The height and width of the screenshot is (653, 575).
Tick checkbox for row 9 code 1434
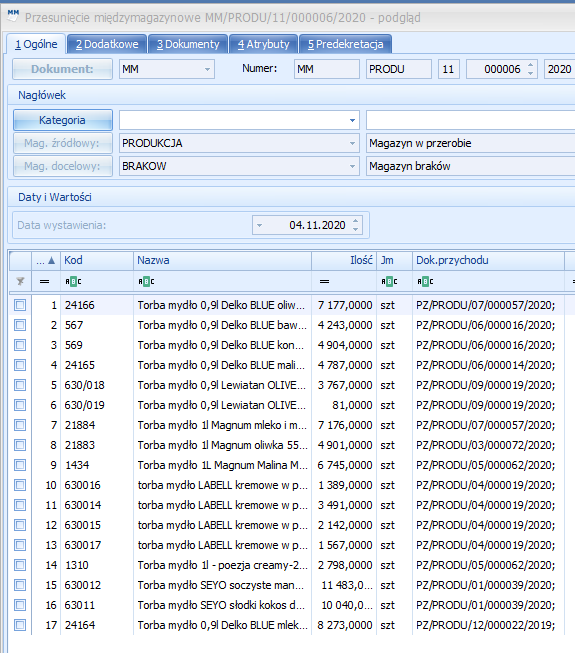click(x=20, y=465)
